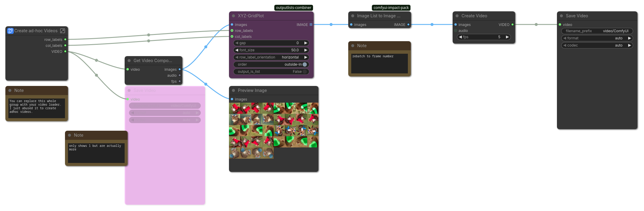Increase the gap value with right arrow
This screenshot has height=211, width=644.
click(306, 43)
